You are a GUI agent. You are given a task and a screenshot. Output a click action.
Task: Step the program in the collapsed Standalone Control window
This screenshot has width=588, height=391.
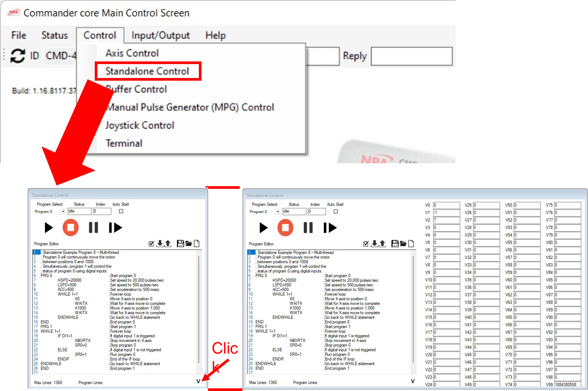(x=115, y=227)
